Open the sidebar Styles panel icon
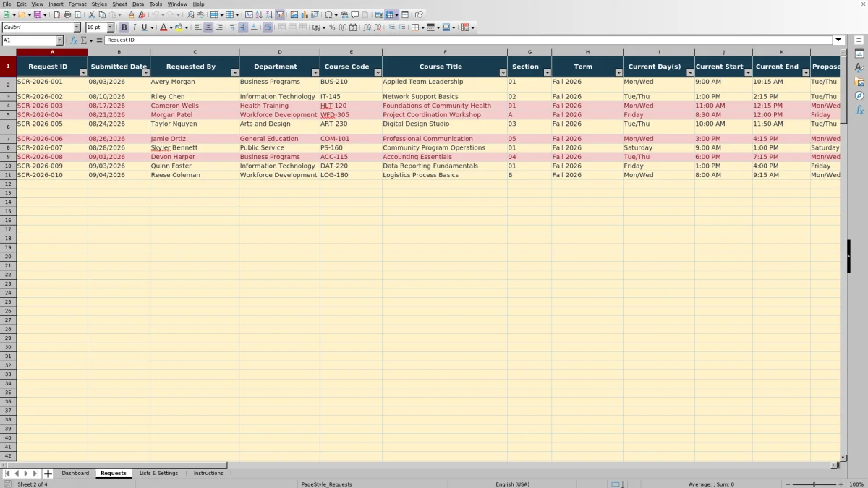Screen dimensions: 868x488 (x=859, y=68)
